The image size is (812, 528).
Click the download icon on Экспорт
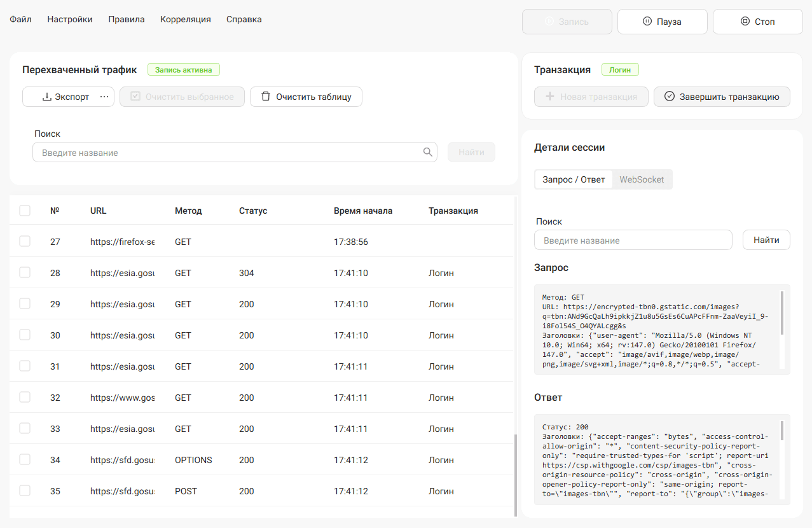(x=46, y=97)
